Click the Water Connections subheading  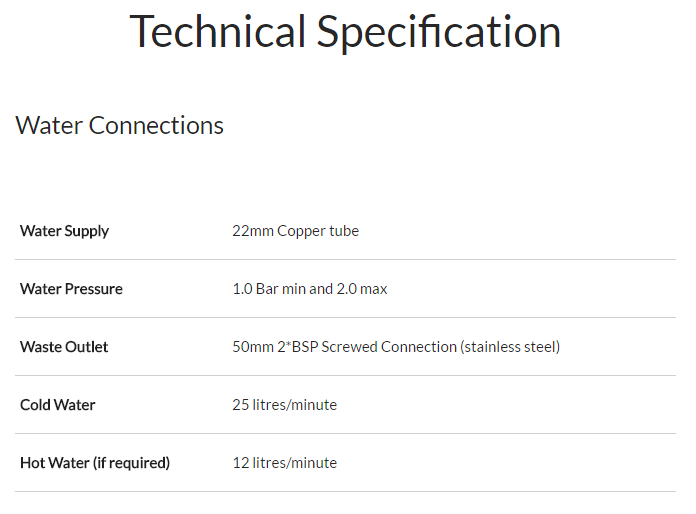120,126
